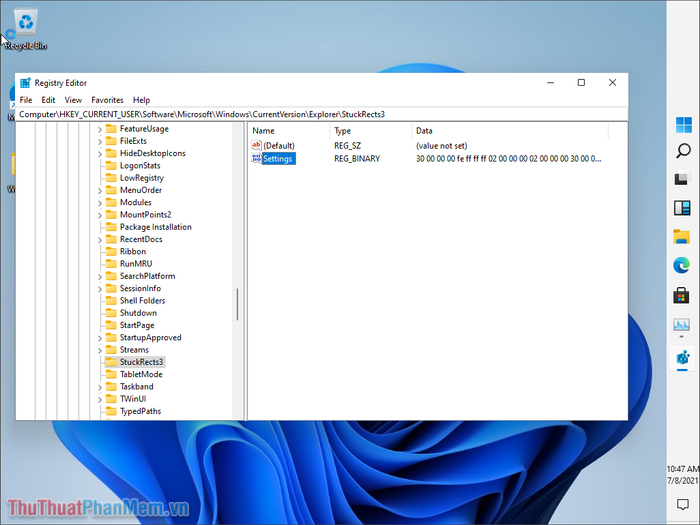Open Widgets from the taskbar
This screenshot has height=525, width=700.
click(682, 208)
